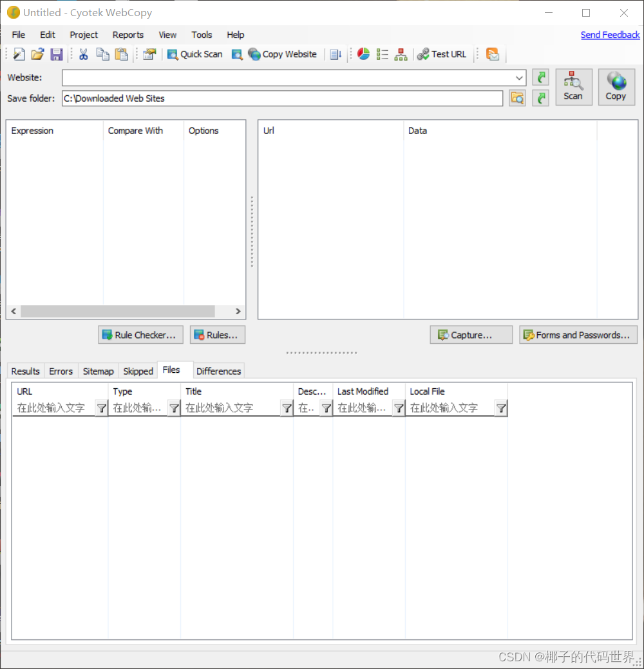
Task: Open a saved project file
Action: (x=37, y=54)
